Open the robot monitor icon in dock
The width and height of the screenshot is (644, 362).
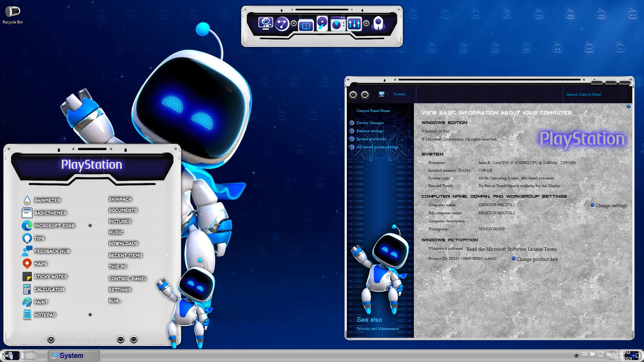265,23
